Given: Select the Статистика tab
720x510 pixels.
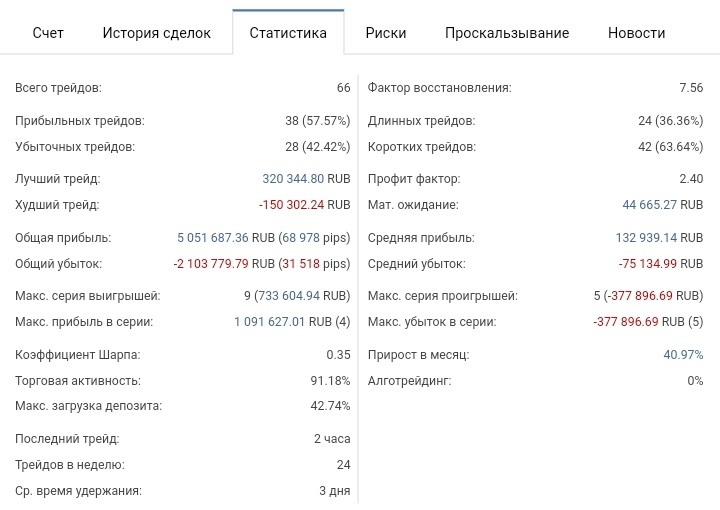Looking at the screenshot, I should [288, 33].
